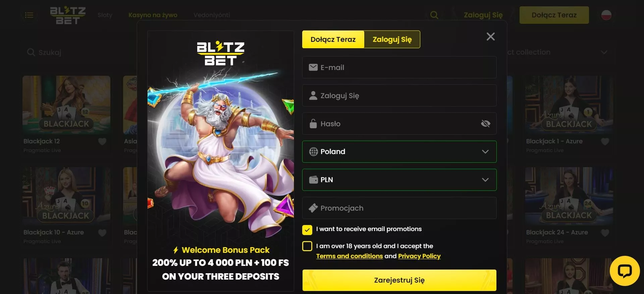Open the hamburger menu icon
Image resolution: width=644 pixels, height=294 pixels.
[x=29, y=15]
